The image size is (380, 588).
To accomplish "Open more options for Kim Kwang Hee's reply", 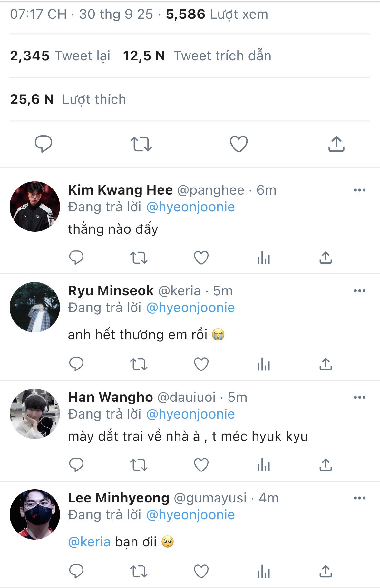I will tap(359, 190).
